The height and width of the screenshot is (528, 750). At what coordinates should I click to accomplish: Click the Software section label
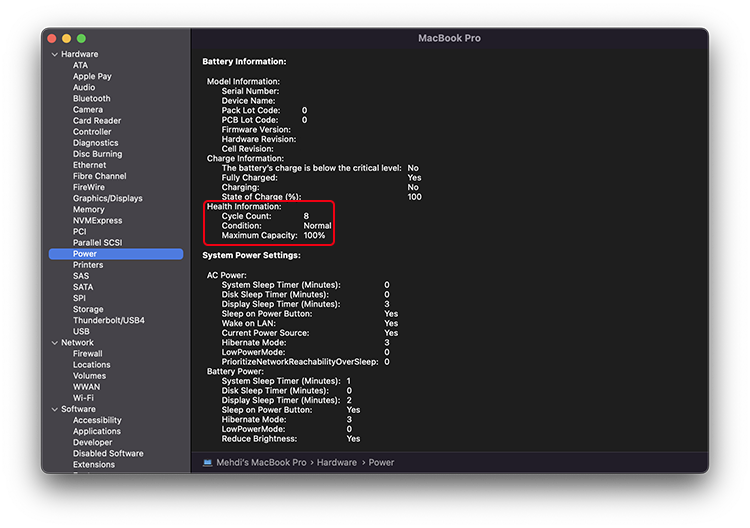coord(78,409)
